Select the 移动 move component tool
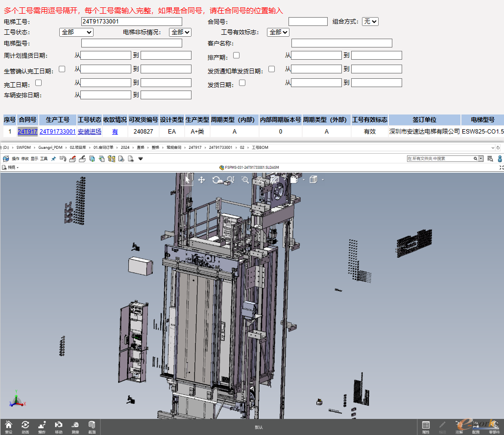The image size is (504, 435). [x=58, y=427]
